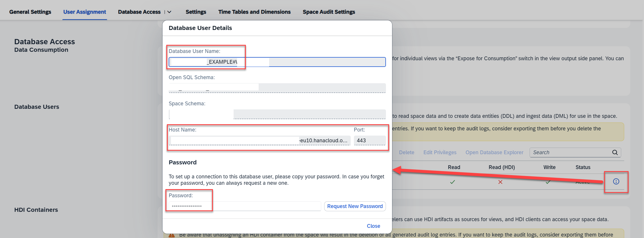644x238 pixels.
Task: Click the info icon in the database user row
Action: pos(616,182)
